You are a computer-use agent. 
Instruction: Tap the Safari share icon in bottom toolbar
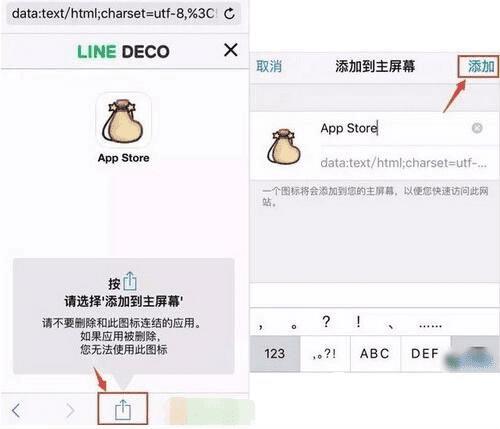tap(123, 410)
